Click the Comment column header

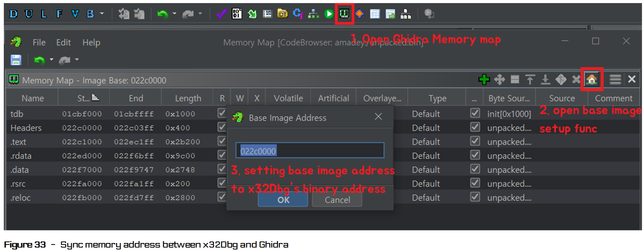(x=613, y=98)
